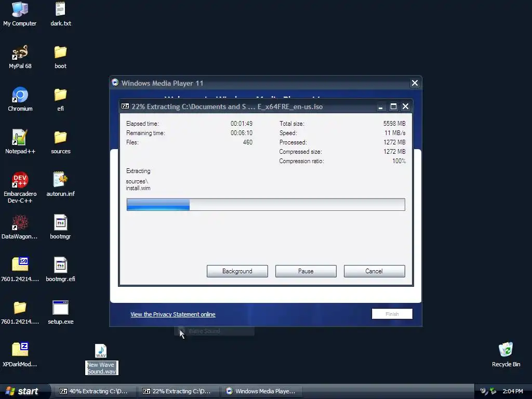Click the Total size value 5598 MB
The image size is (532, 399).
[x=394, y=124]
